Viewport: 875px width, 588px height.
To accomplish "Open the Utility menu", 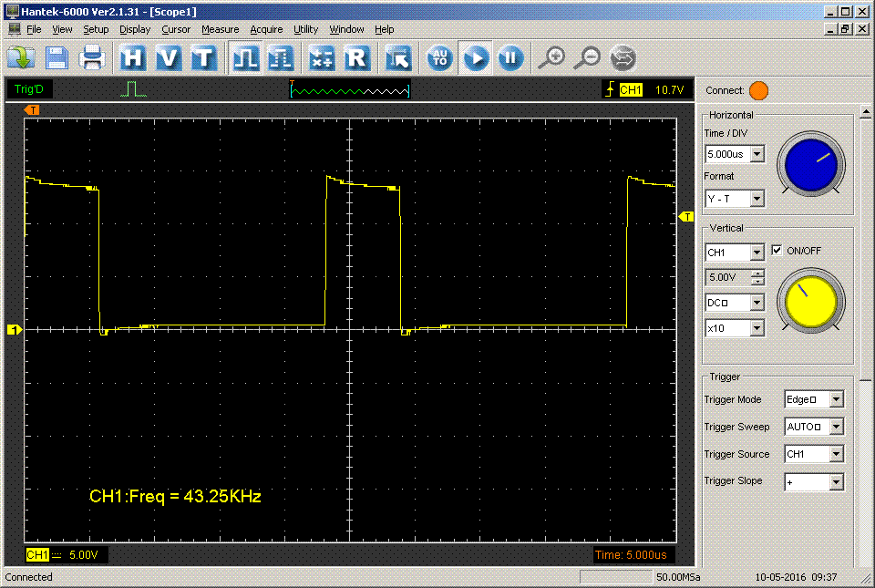I will (x=305, y=29).
